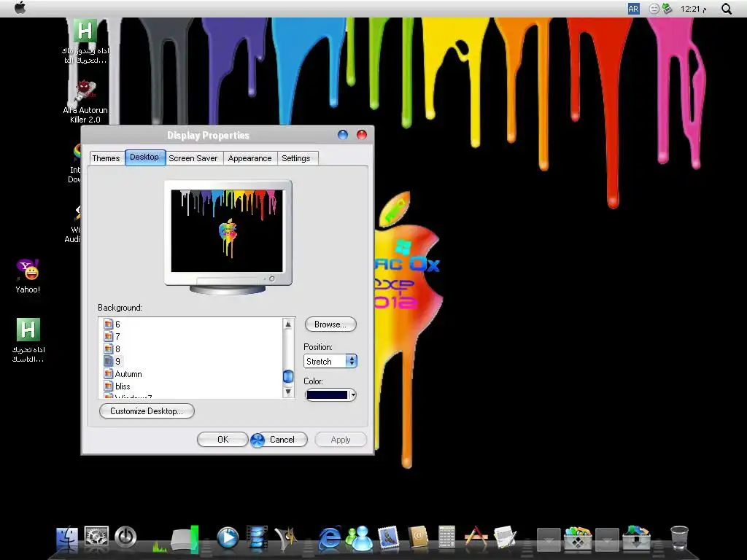Open the Appearance tab
This screenshot has width=747, height=560.
pyautogui.click(x=249, y=158)
